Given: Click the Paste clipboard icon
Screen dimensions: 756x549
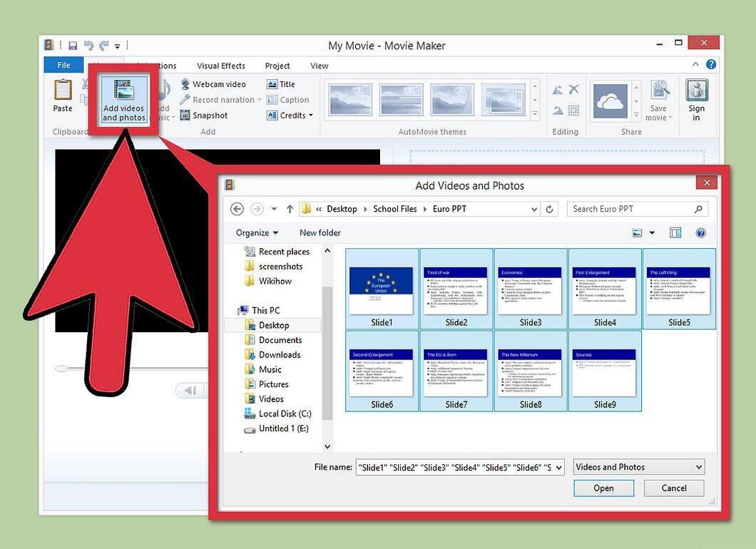Looking at the screenshot, I should [63, 90].
